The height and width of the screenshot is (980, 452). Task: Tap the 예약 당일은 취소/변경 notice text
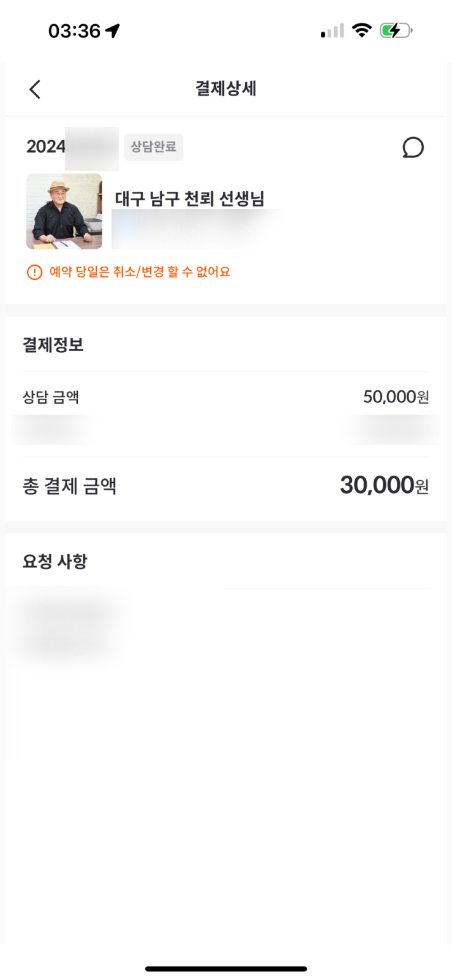[x=140, y=272]
